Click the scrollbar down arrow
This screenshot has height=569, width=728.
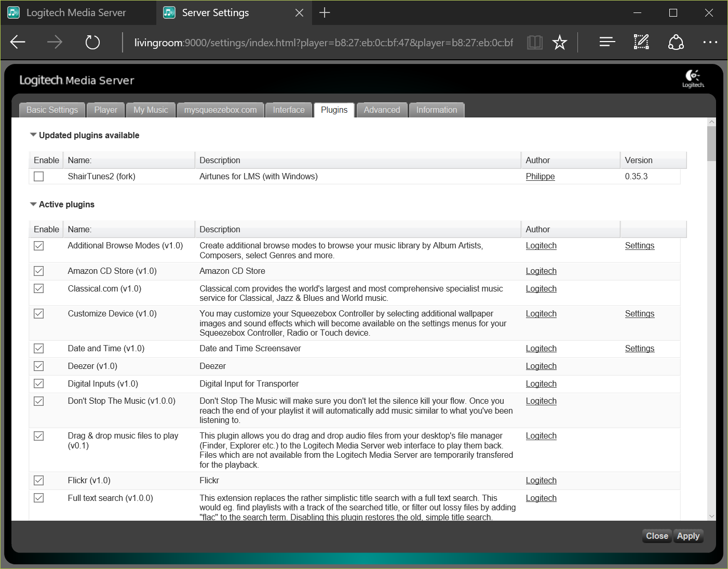[x=711, y=516]
